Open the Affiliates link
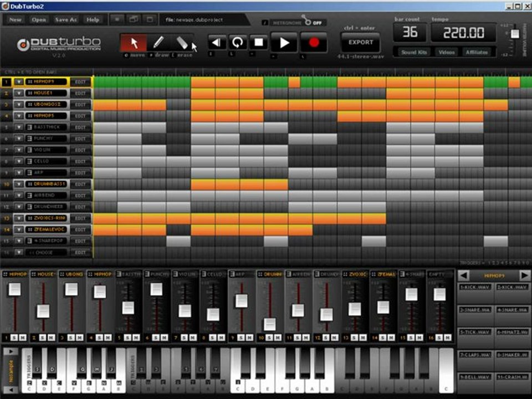 [x=477, y=52]
